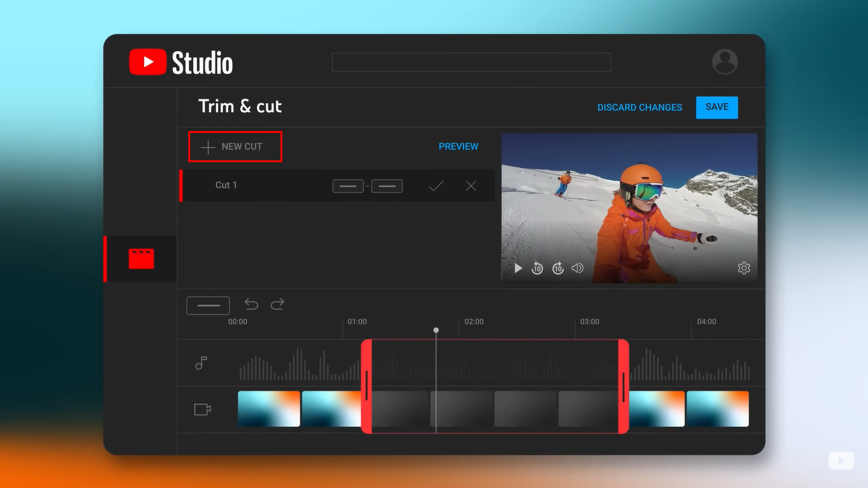The image size is (868, 488).
Task: Click the volume icon in the preview
Action: (577, 268)
